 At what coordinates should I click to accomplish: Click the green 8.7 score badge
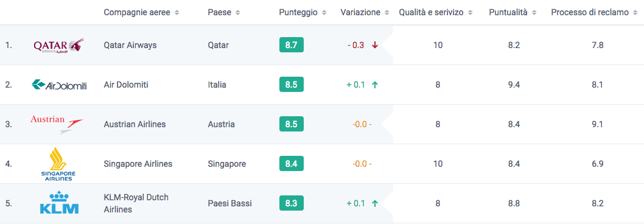[291, 45]
